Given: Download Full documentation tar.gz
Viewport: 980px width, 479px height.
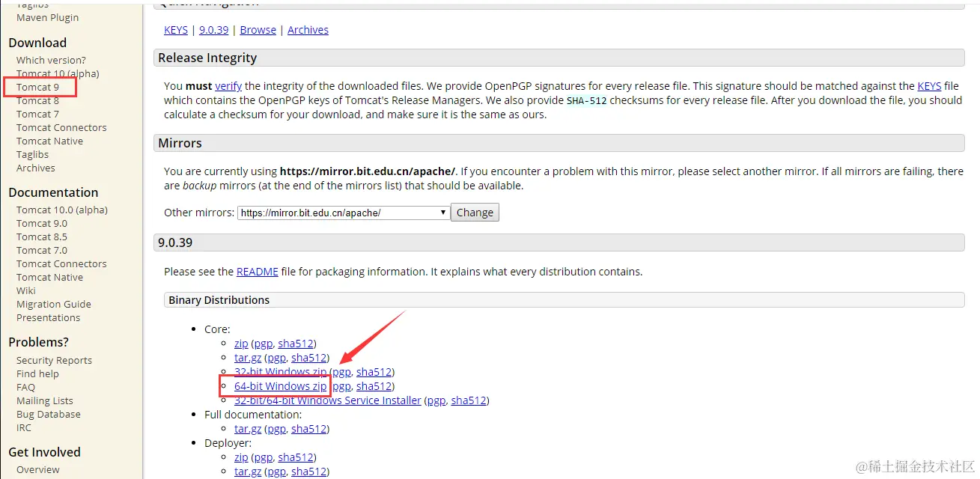Looking at the screenshot, I should pos(248,429).
